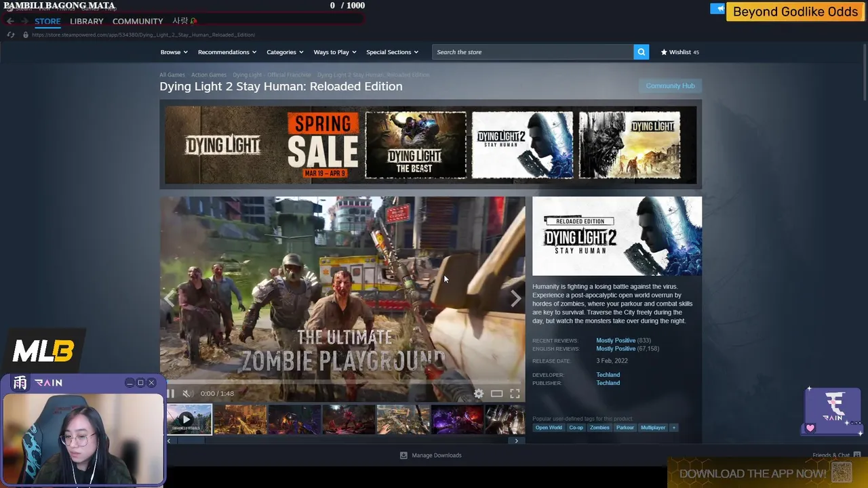Open publisher Techland link
This screenshot has width=868, height=488.
point(608,383)
